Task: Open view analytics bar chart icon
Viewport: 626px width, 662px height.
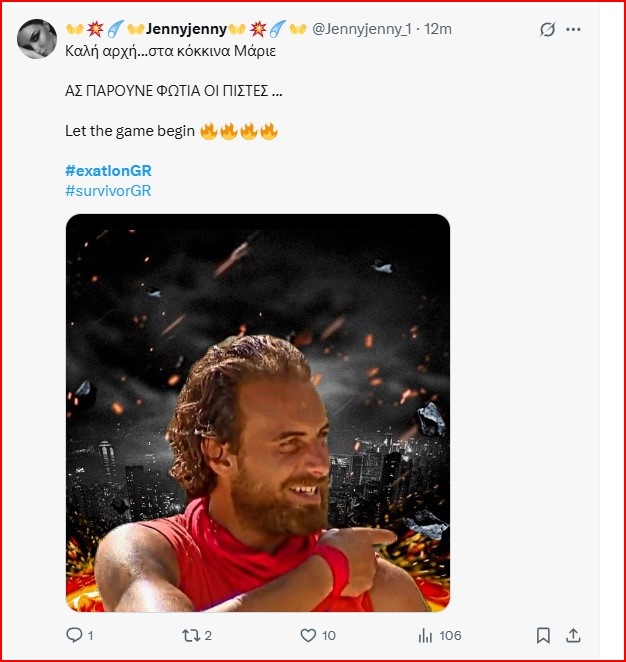Action: tap(425, 635)
